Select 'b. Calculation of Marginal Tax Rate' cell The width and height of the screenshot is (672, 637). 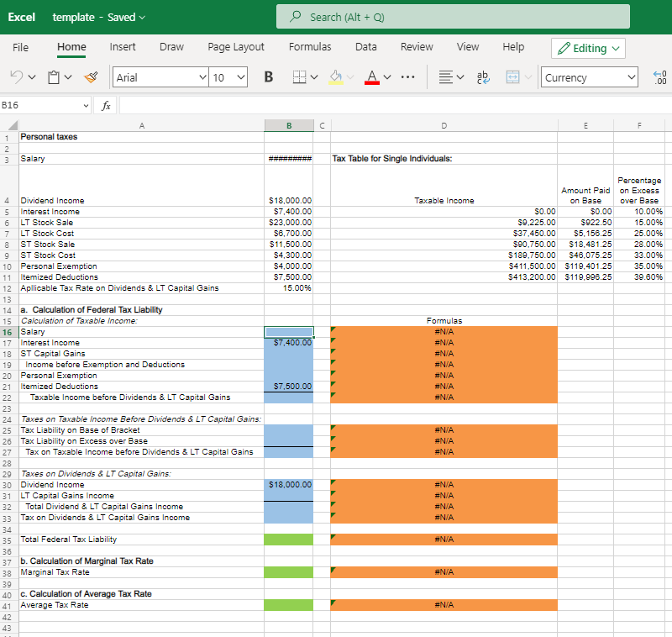(x=141, y=561)
